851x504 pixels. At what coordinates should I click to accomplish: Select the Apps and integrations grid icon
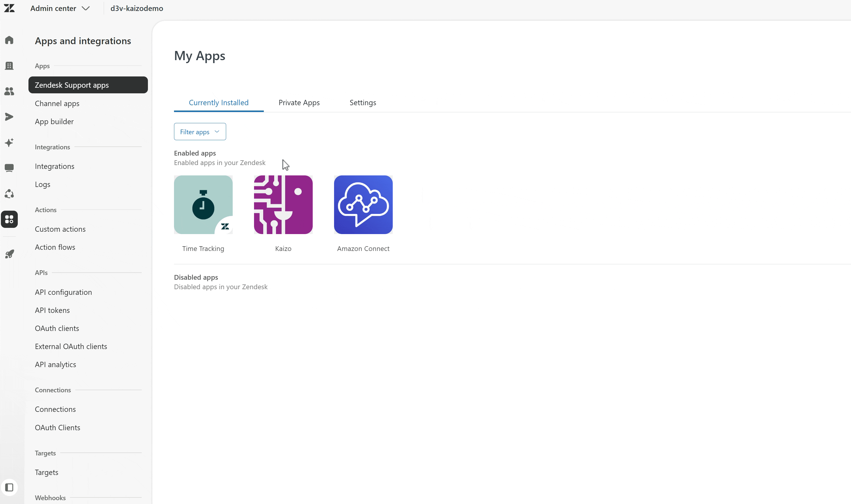tap(9, 219)
